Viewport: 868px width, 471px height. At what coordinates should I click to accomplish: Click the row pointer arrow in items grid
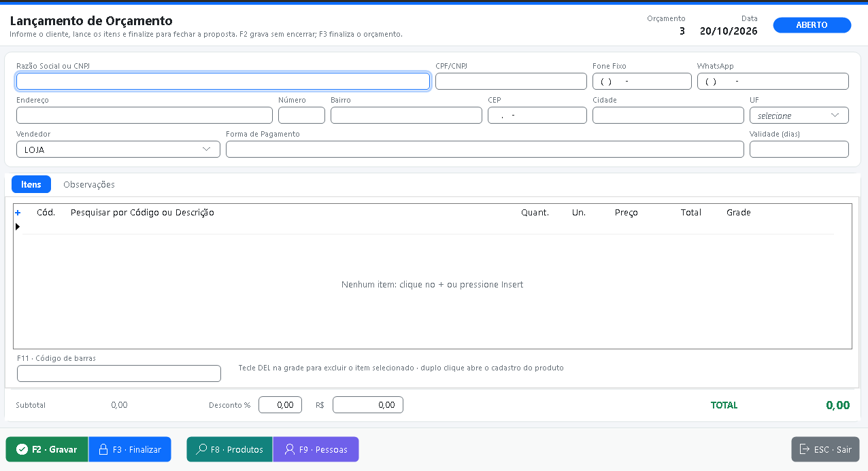pyautogui.click(x=18, y=226)
